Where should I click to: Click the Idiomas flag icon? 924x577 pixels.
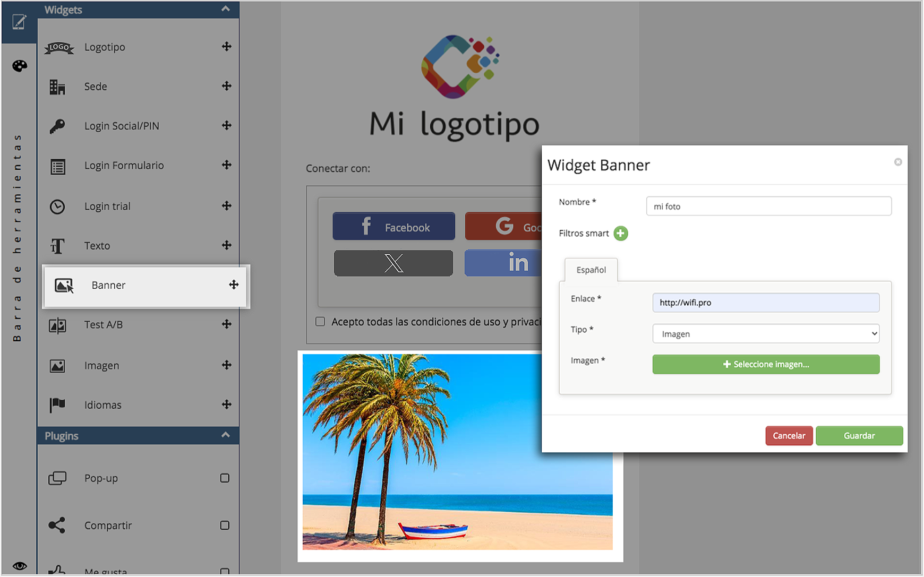click(x=57, y=405)
